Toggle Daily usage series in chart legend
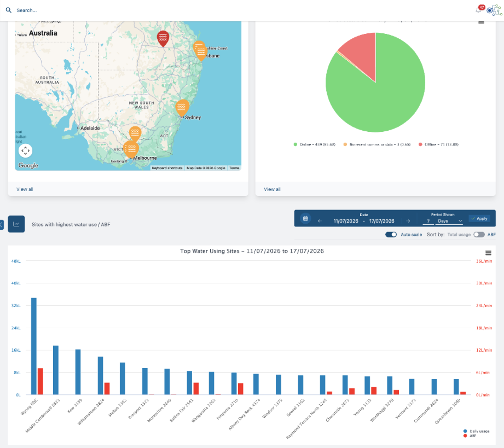The width and height of the screenshot is (504, 448). pyautogui.click(x=476, y=431)
